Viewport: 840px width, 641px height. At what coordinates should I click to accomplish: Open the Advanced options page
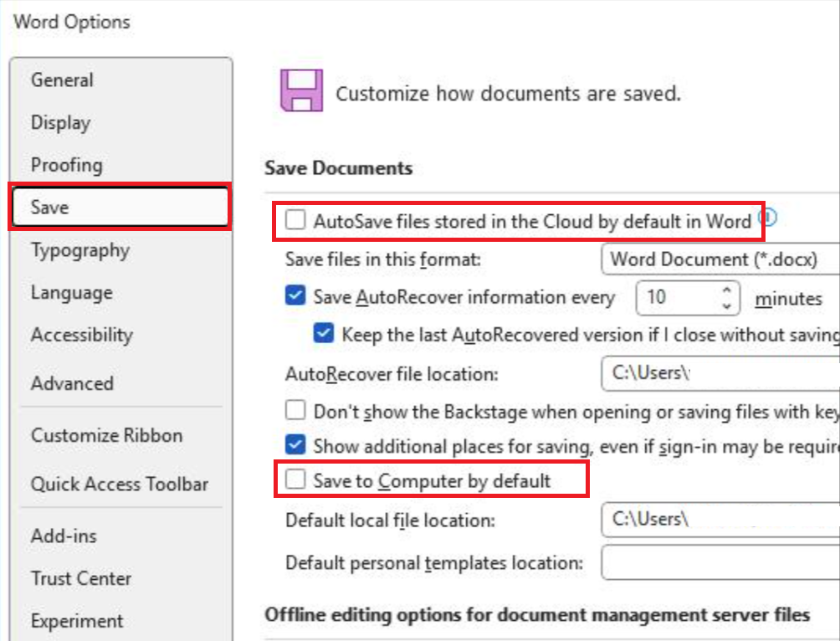point(72,383)
